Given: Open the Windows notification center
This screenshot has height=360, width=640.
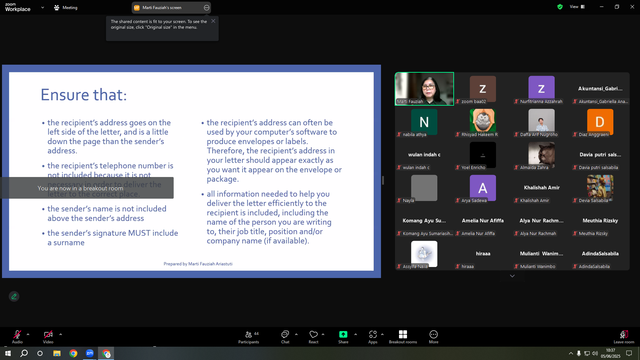Looking at the screenshot, I should tap(629, 353).
